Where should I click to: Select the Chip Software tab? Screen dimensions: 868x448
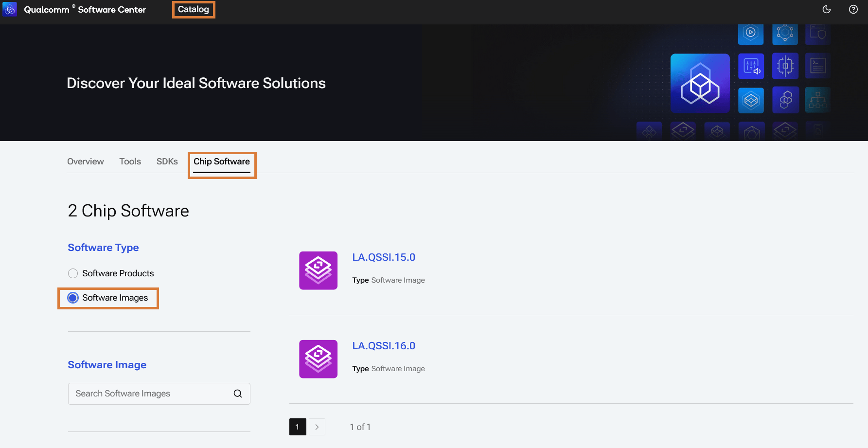point(222,161)
